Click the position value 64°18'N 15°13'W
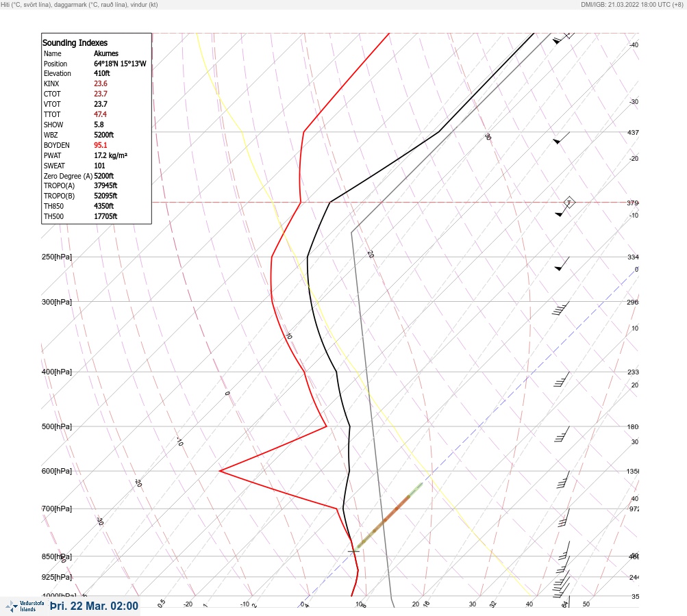The height and width of the screenshot is (616, 687). [x=120, y=64]
